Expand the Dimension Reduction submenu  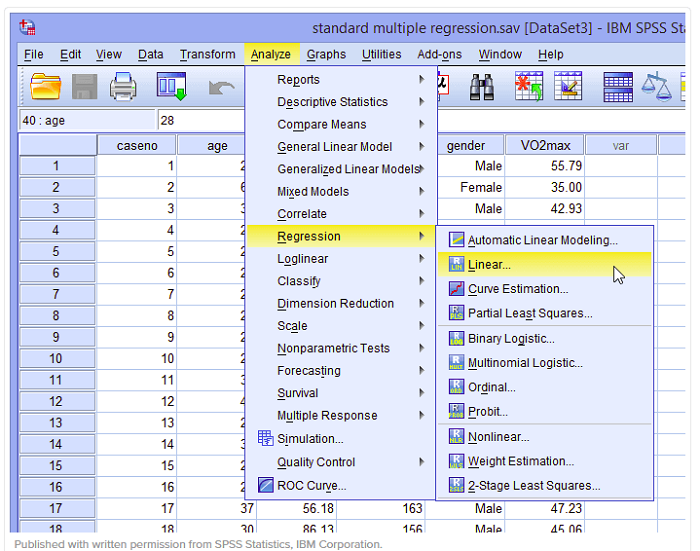pyautogui.click(x=341, y=304)
